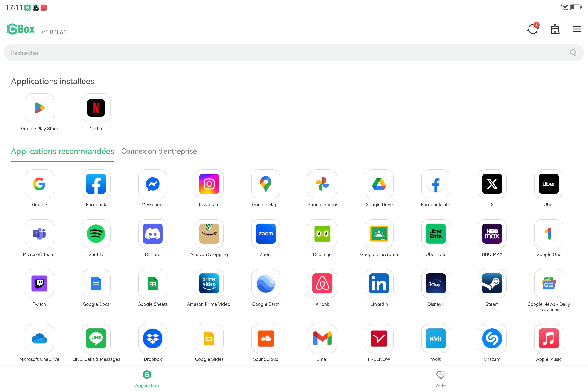The image size is (588, 392).
Task: Go to the Application bottom tab
Action: pos(147,379)
